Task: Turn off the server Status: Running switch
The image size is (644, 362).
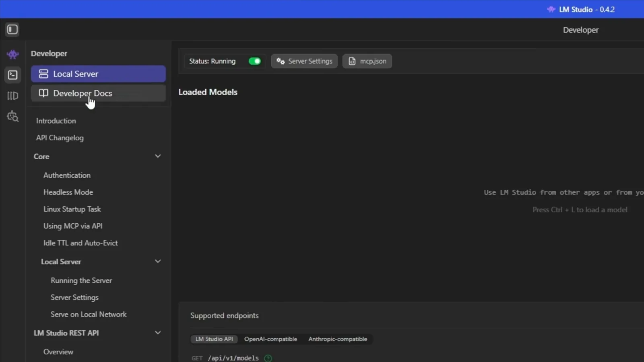Action: pyautogui.click(x=254, y=61)
